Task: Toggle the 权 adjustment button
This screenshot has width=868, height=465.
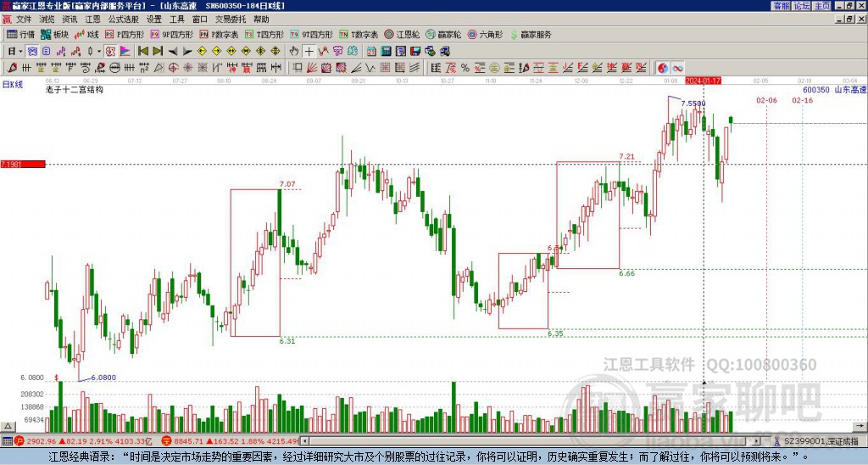Action: click(x=110, y=52)
